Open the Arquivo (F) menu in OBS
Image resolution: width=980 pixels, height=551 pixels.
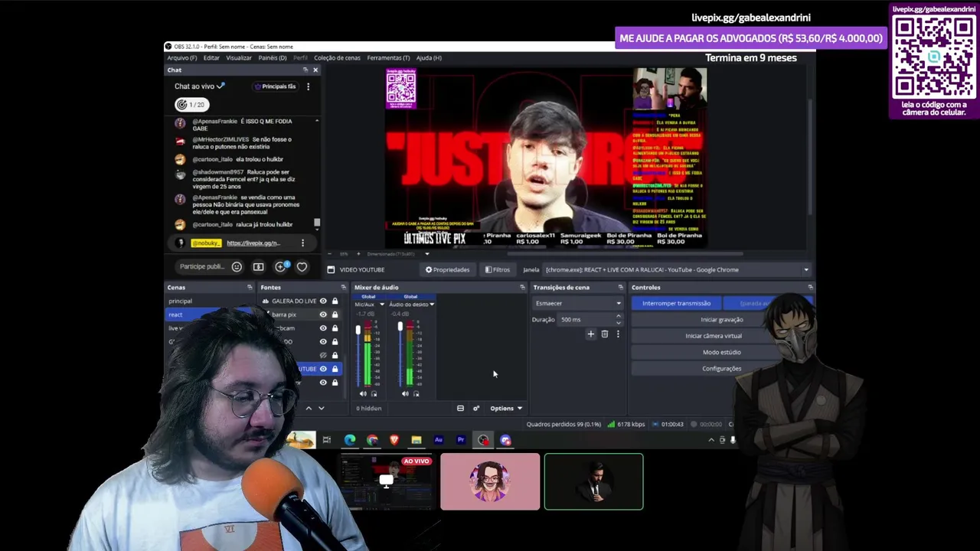[x=182, y=57]
